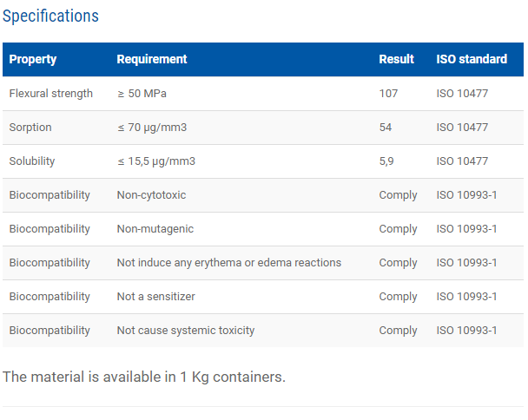Image resolution: width=528 pixels, height=420 pixels.
Task: Click the Specifications heading
Action: click(50, 16)
